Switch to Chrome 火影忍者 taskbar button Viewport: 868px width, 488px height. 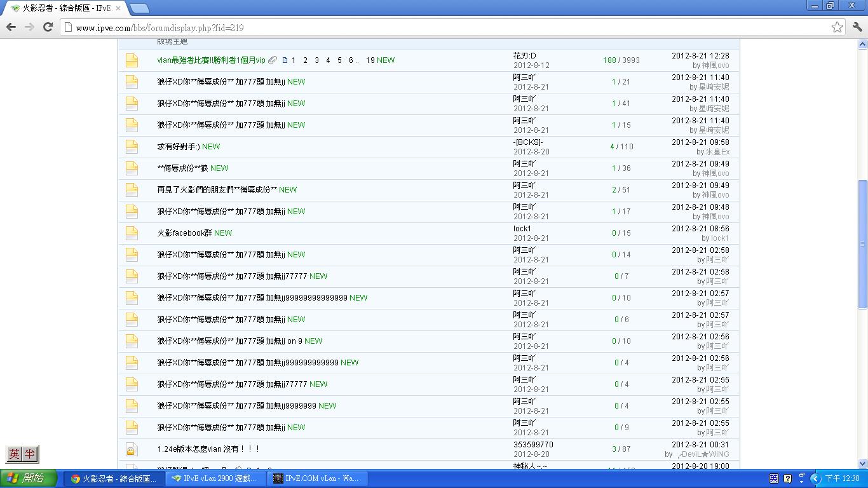click(x=114, y=478)
